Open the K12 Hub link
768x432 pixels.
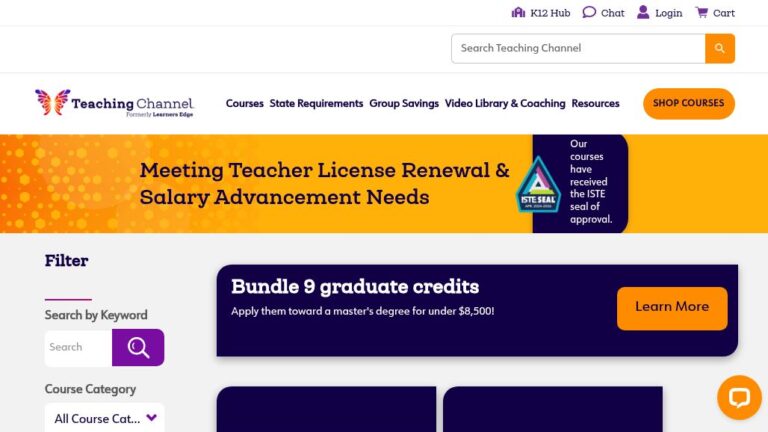(550, 13)
